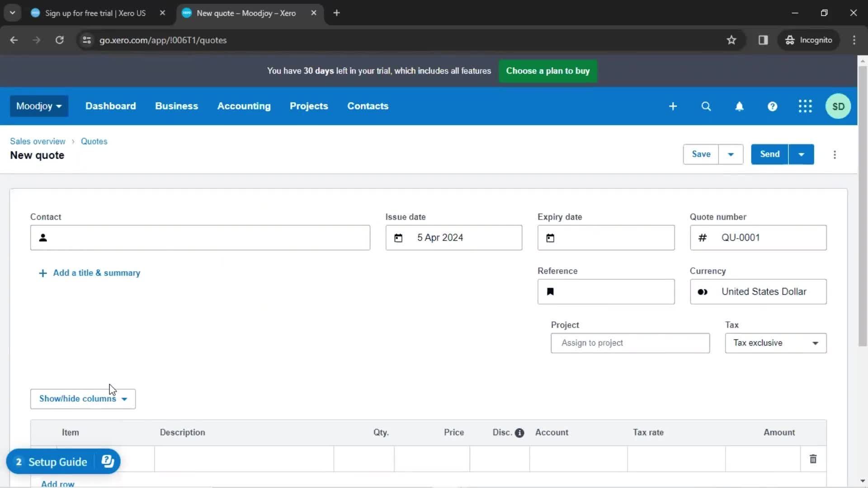Close the New quote tab
Image resolution: width=868 pixels, height=488 pixels.
point(314,13)
